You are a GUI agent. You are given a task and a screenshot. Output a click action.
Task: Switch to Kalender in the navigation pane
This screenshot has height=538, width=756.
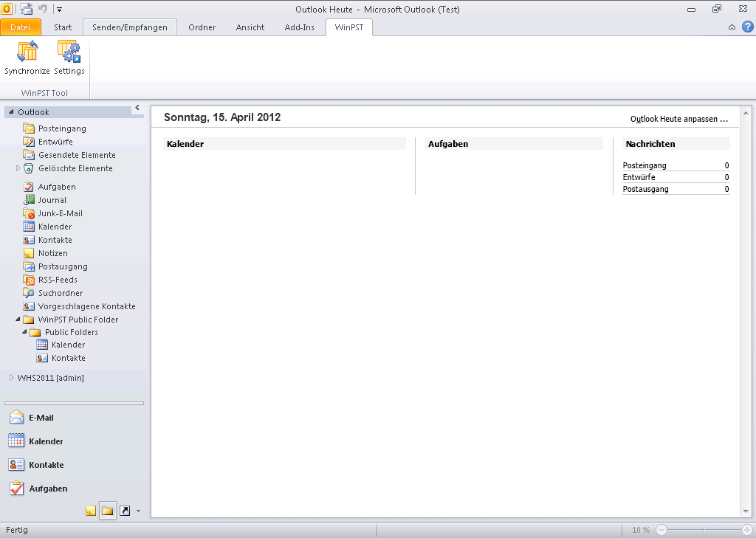click(46, 441)
